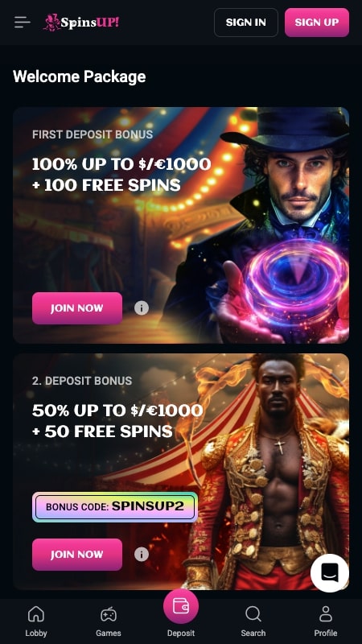The height and width of the screenshot is (644, 362).
Task: Open the Games controller tab
Action: coord(109,621)
